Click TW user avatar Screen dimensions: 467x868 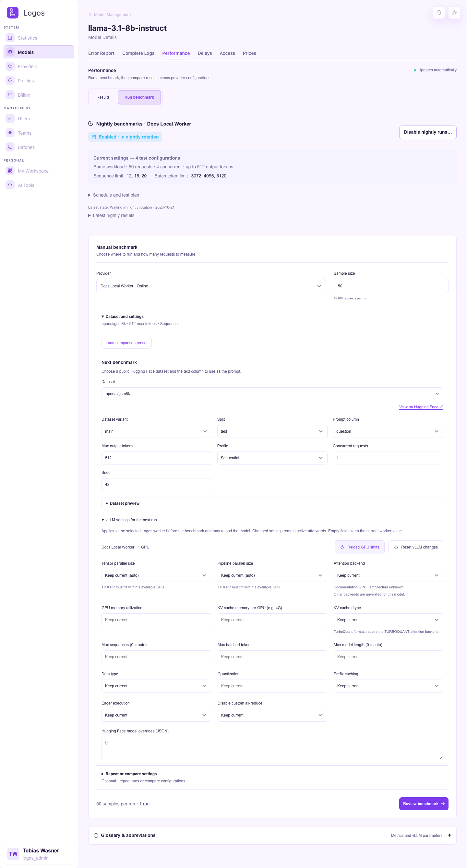pos(13,854)
